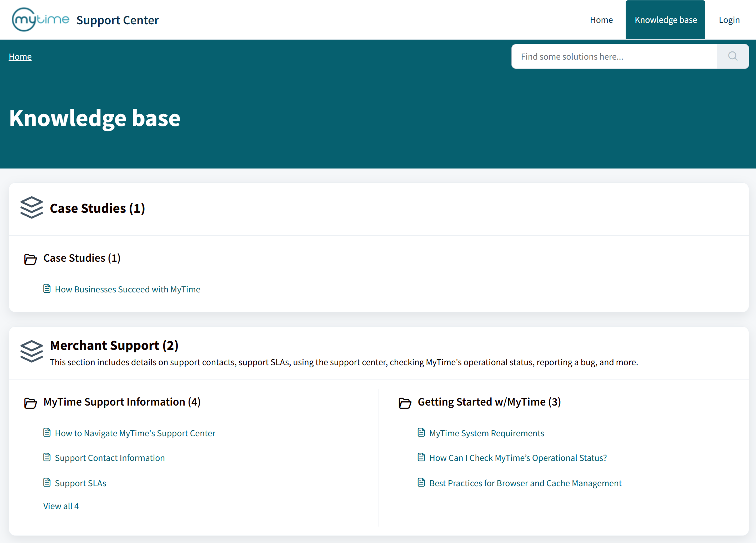Open the Getting Started w/MyTime (3) folder

click(x=489, y=402)
